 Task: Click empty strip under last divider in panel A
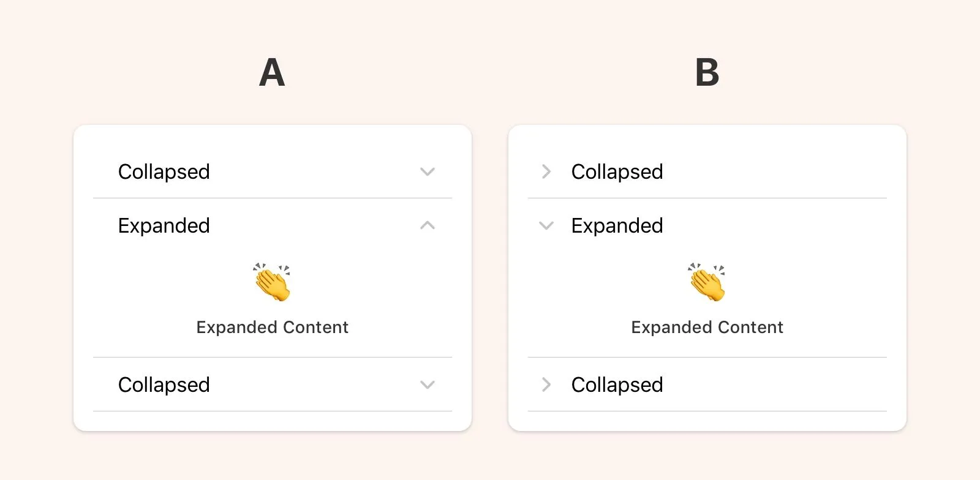coord(273,421)
